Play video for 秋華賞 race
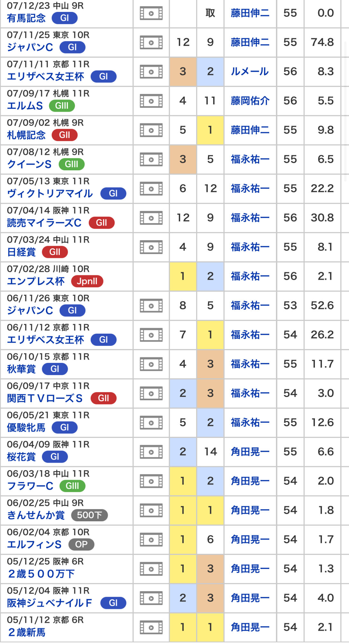This screenshot has width=349, height=644. point(151,365)
